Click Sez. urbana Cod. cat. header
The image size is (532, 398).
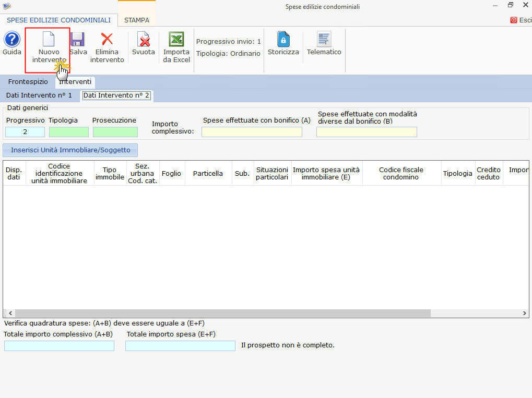(143, 173)
